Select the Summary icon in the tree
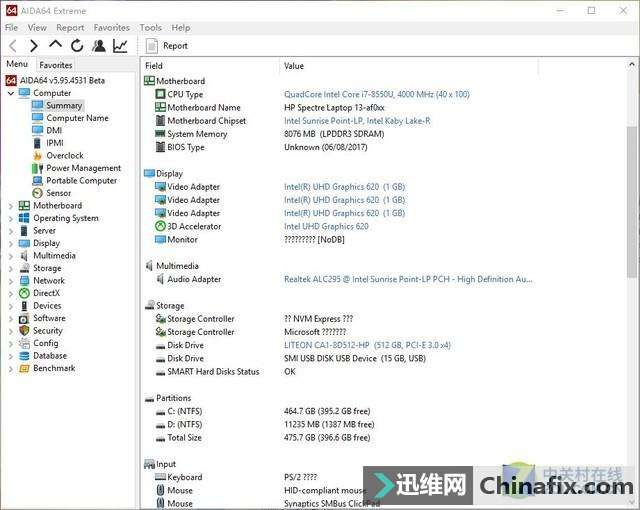The image size is (640, 510). coord(38,105)
